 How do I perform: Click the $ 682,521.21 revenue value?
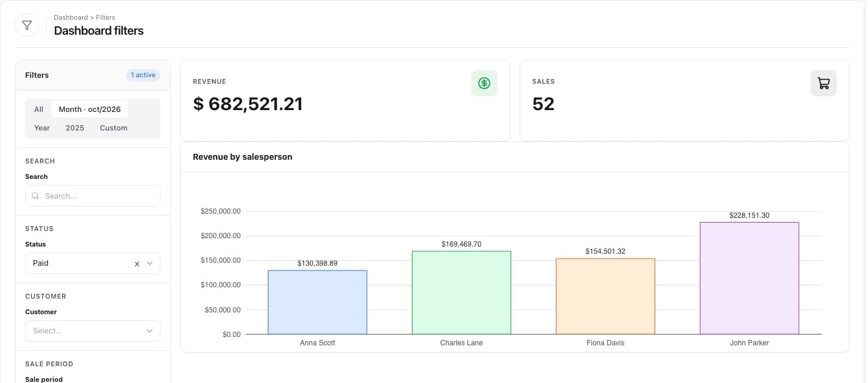click(248, 104)
